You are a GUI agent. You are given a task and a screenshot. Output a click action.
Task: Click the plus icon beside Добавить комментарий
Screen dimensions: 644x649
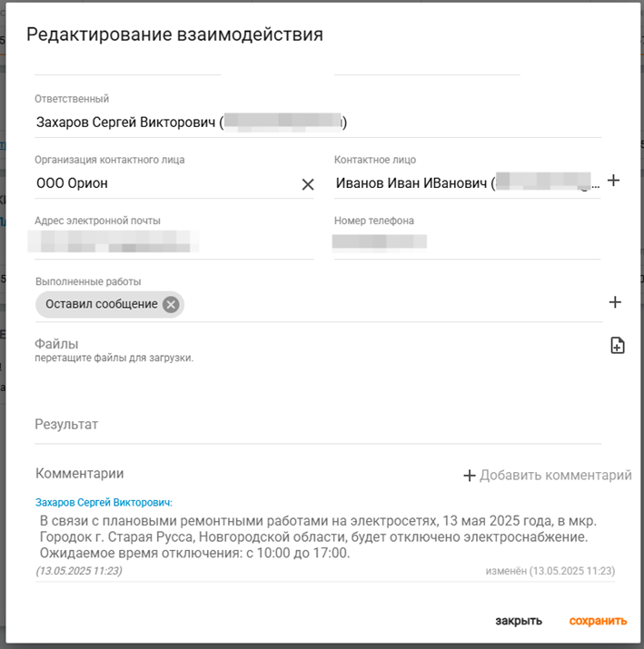pos(470,476)
